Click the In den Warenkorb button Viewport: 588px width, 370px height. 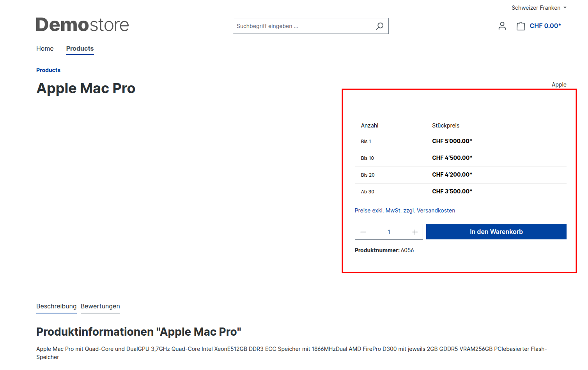[x=496, y=232]
